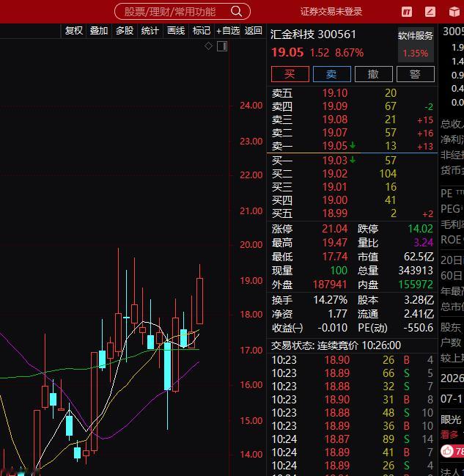Select 卖四 price 19.09
Screen dimensions: 464x476
(x=335, y=106)
